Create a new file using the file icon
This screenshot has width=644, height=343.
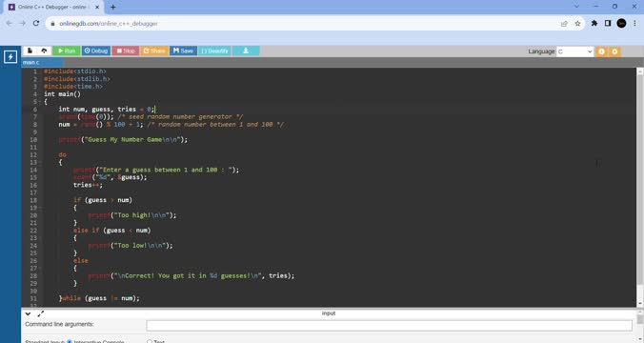coord(30,50)
